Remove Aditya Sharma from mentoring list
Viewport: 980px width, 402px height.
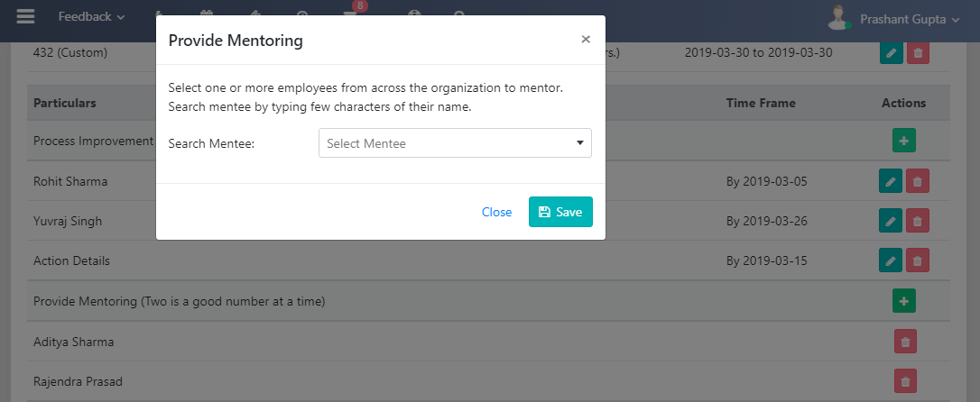[905, 341]
